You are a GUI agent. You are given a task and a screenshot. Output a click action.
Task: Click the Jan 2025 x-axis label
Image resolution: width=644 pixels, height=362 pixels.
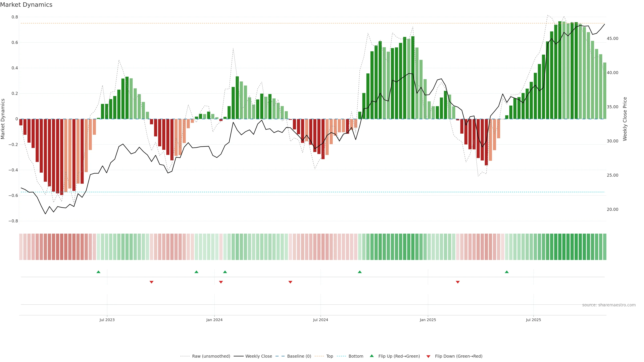[x=428, y=320]
